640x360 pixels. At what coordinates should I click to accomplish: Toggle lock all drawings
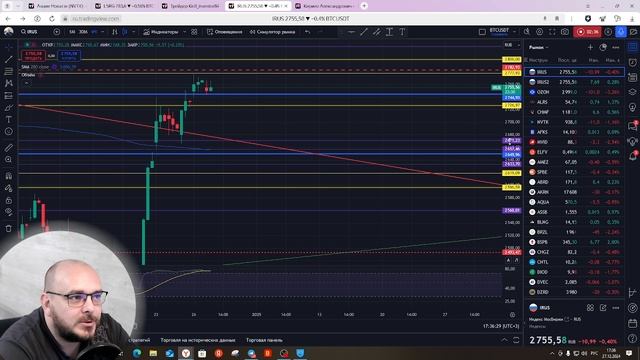click(9, 200)
